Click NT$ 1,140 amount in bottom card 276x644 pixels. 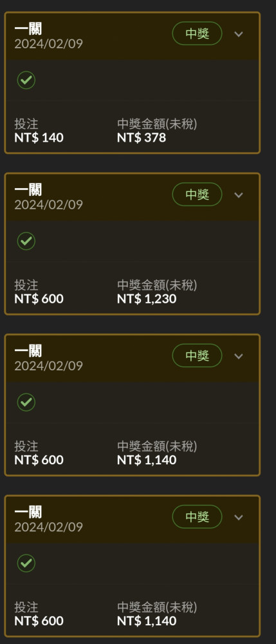click(147, 621)
